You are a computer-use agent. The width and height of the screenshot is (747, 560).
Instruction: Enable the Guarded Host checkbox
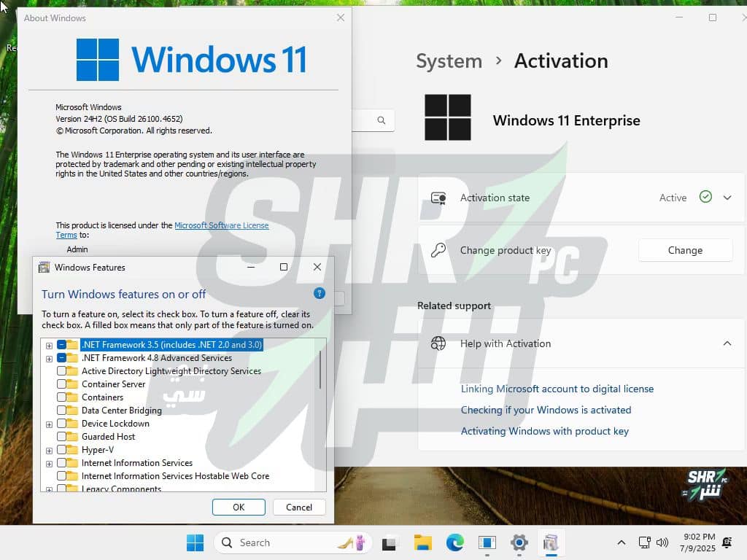tap(61, 436)
